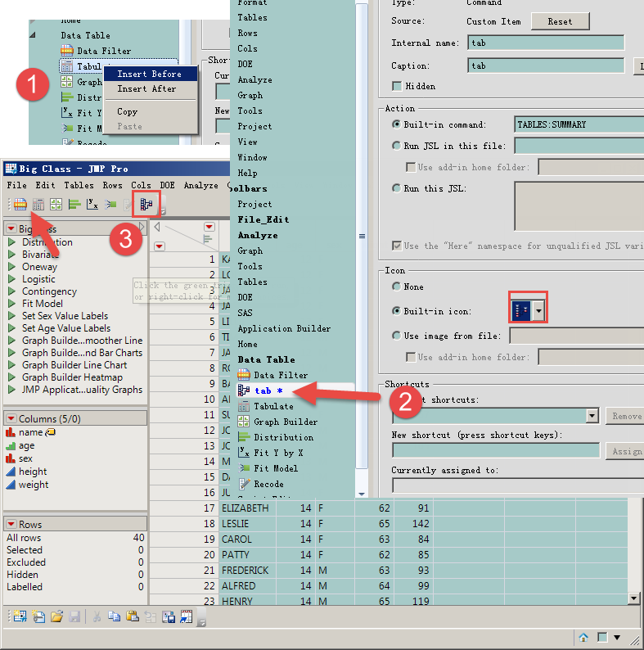Click the Remove shortcut button
644x650 pixels.
pos(625,416)
